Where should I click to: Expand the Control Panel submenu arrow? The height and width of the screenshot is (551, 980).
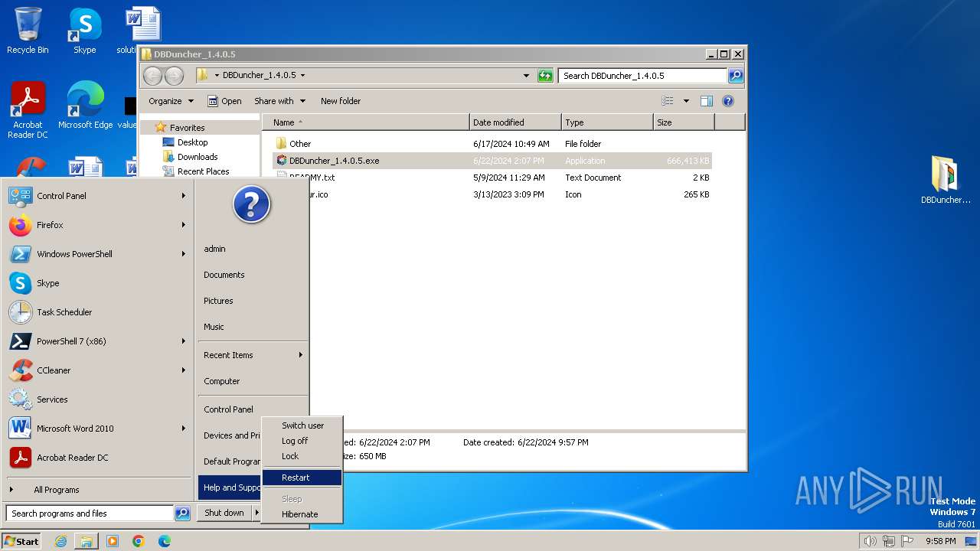tap(184, 196)
